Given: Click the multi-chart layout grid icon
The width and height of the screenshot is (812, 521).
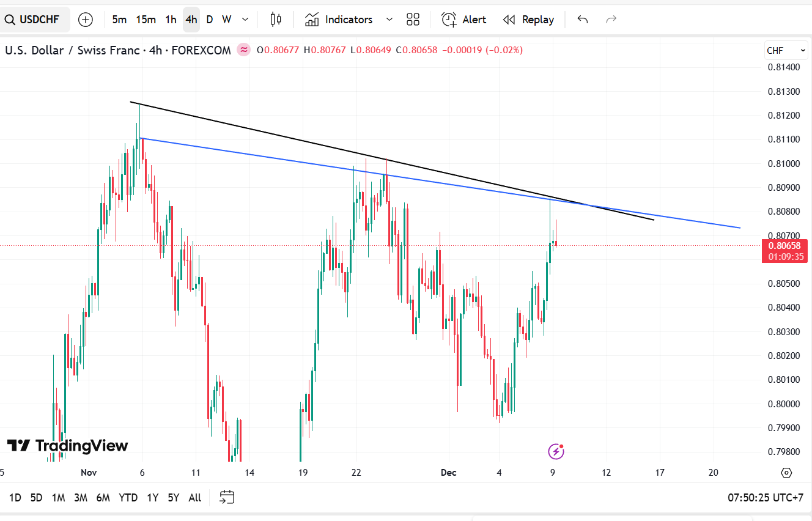Looking at the screenshot, I should click(x=413, y=19).
